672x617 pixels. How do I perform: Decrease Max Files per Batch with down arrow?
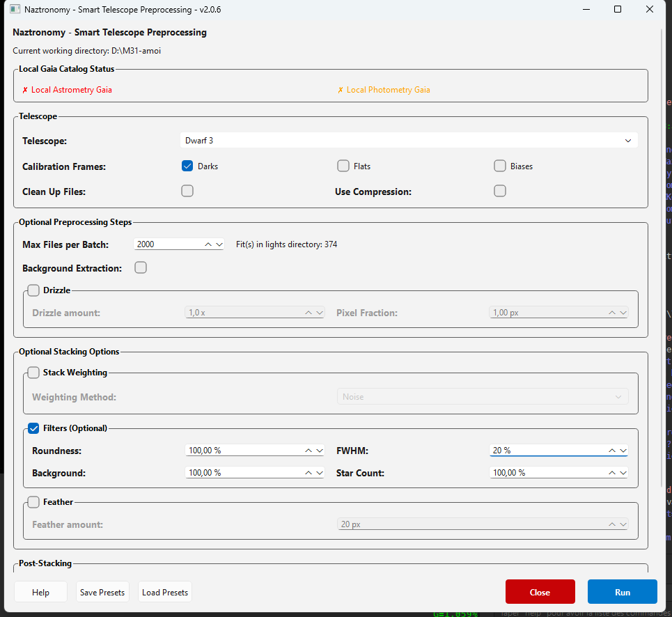pos(219,244)
